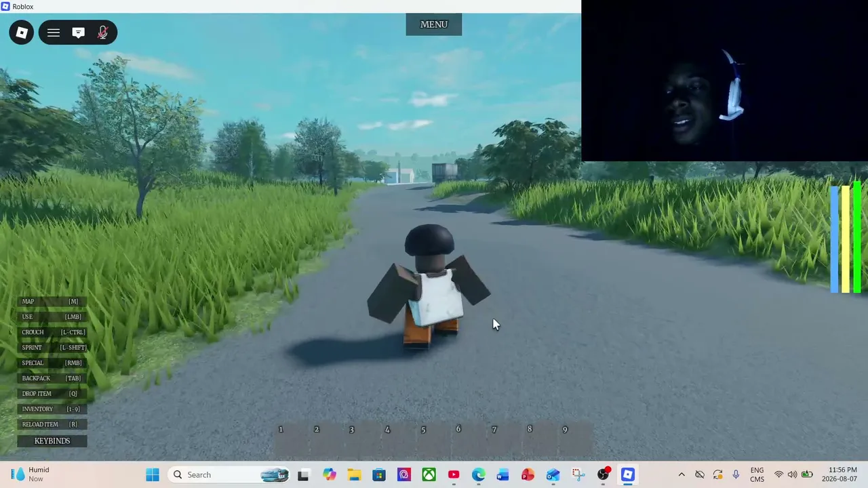868x488 pixels.
Task: Click the RELOAD ITEM [R] keybind entry
Action: (x=52, y=424)
